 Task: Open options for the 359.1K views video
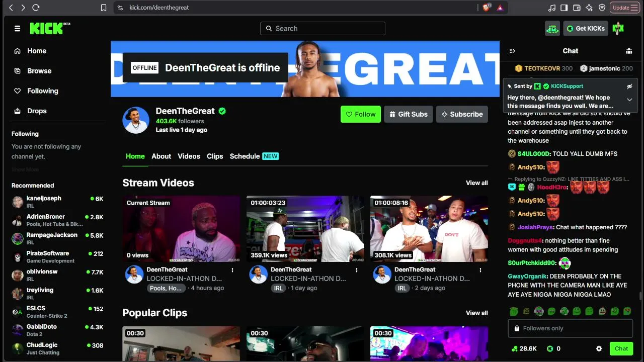[x=357, y=270]
